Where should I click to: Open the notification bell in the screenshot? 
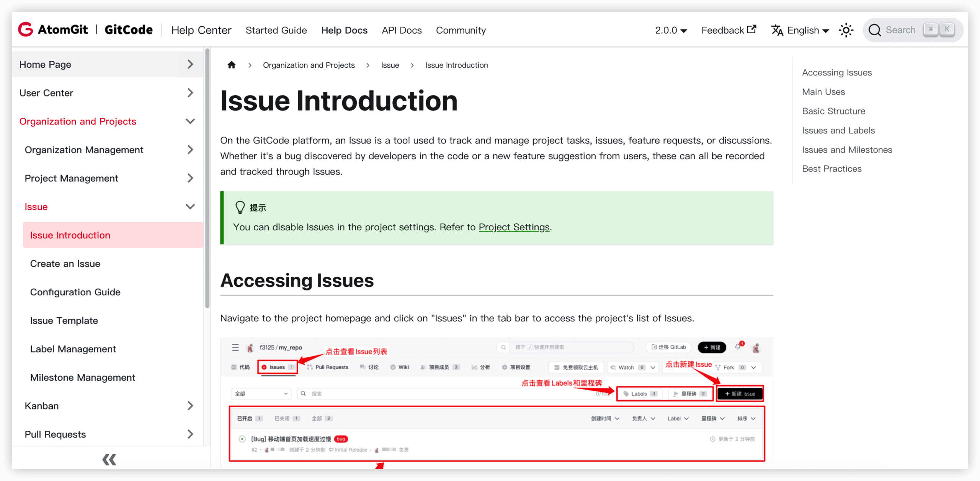(x=737, y=347)
